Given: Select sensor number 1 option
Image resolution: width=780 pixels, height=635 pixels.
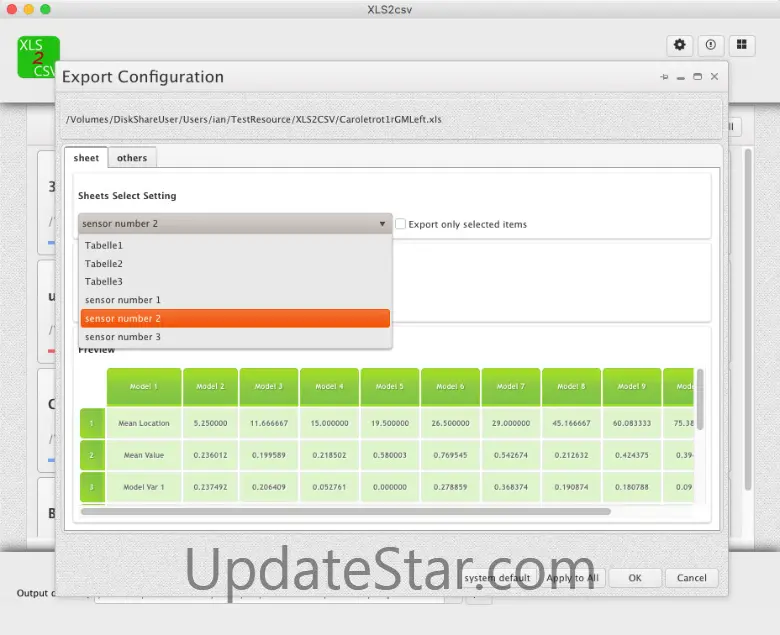Looking at the screenshot, I should click(235, 300).
